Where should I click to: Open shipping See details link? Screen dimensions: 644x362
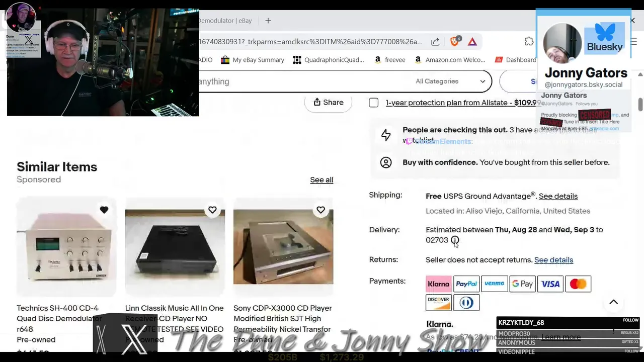point(558,196)
